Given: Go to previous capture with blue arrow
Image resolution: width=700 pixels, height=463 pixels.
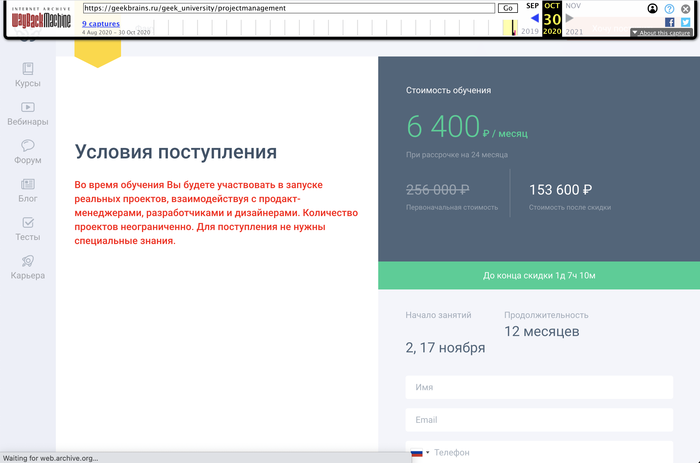Looking at the screenshot, I should pos(534,18).
